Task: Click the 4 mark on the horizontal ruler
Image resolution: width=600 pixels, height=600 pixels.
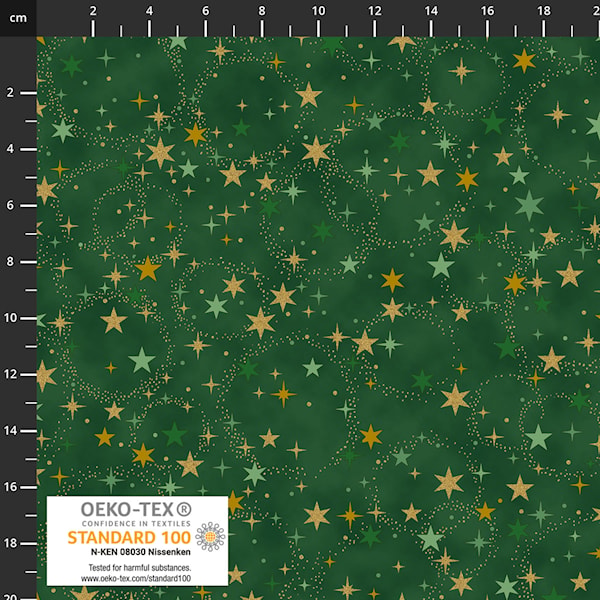Action: click(x=149, y=11)
